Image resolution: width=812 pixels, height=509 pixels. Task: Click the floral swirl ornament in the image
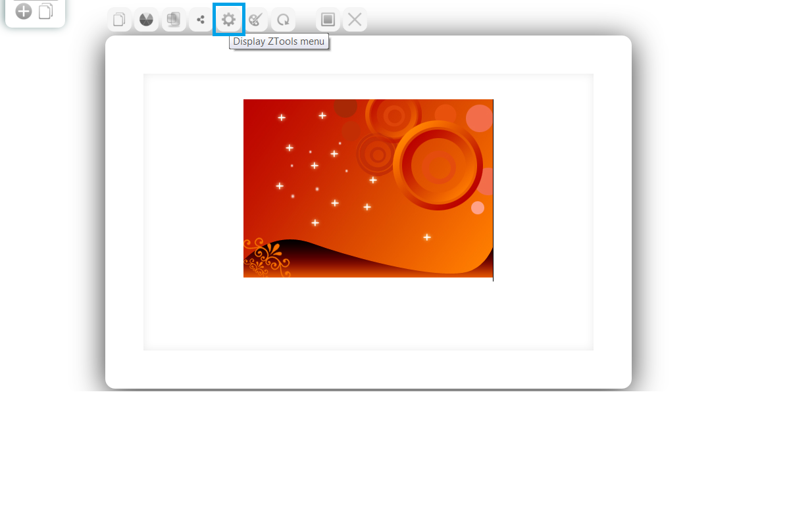[265, 258]
